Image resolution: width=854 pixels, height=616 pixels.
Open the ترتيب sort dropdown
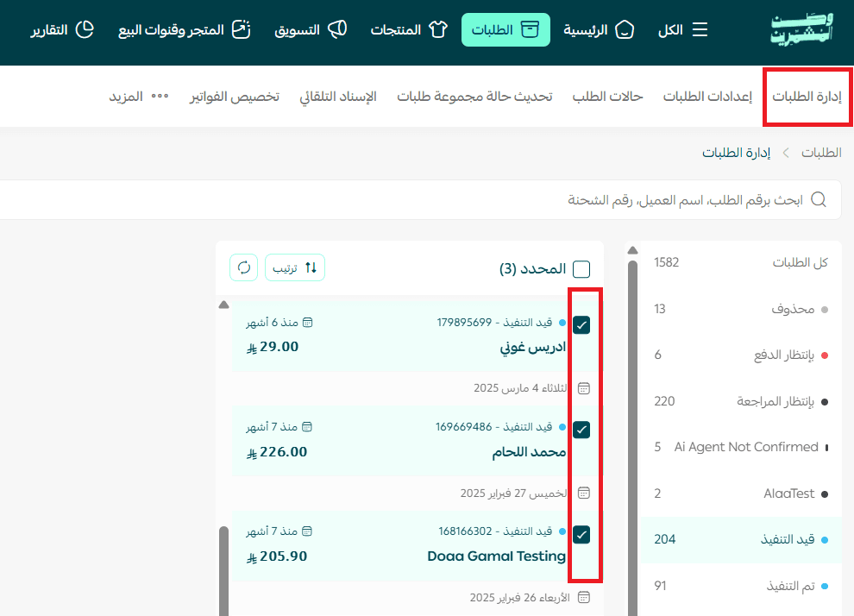tap(295, 267)
